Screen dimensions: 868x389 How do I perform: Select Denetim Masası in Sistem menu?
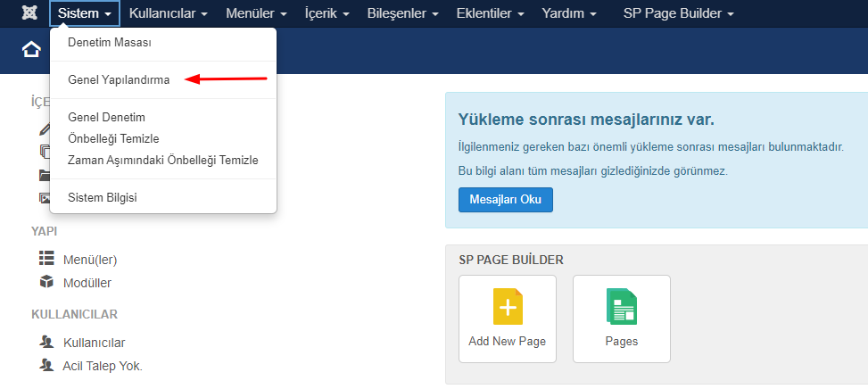coord(110,43)
